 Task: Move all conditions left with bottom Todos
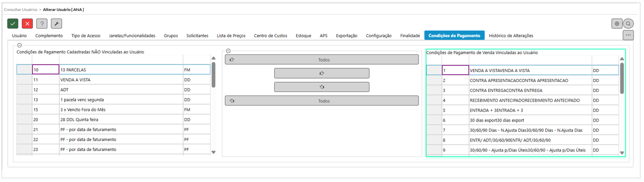[322, 100]
